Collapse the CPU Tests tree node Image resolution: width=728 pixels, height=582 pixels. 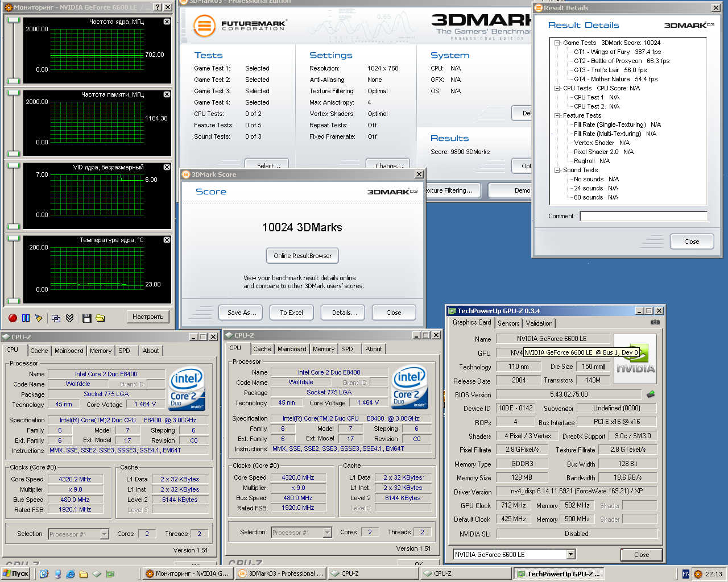(x=557, y=88)
